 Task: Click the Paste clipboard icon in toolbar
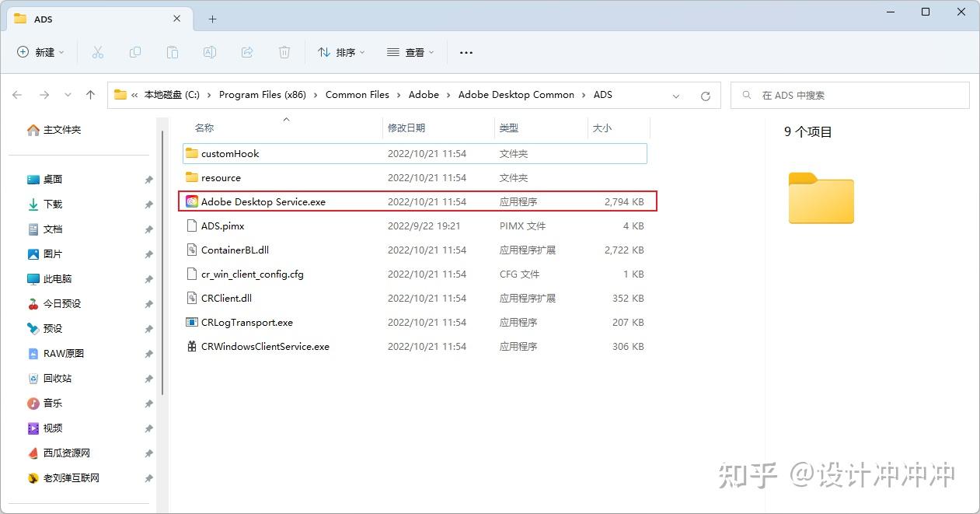(173, 52)
